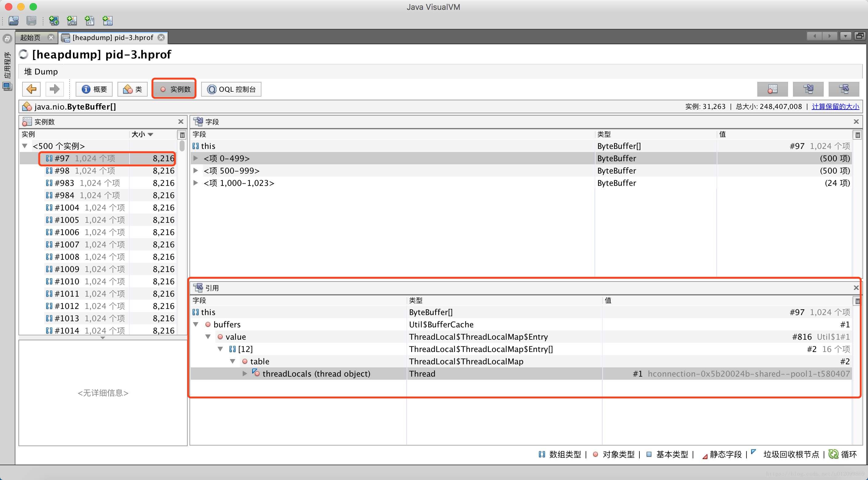Toggle the instances view button at top right
Screen dimensions: 868x480
[772, 89]
